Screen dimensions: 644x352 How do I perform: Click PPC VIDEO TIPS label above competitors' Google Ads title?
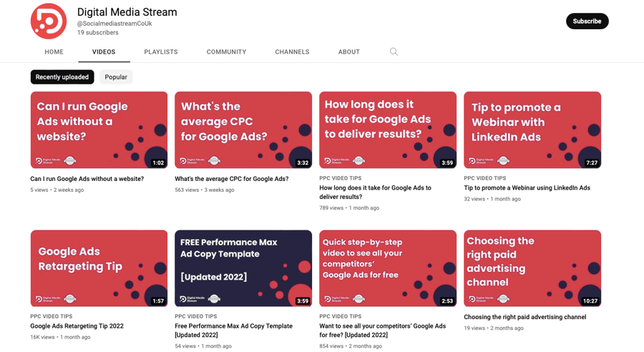point(341,316)
